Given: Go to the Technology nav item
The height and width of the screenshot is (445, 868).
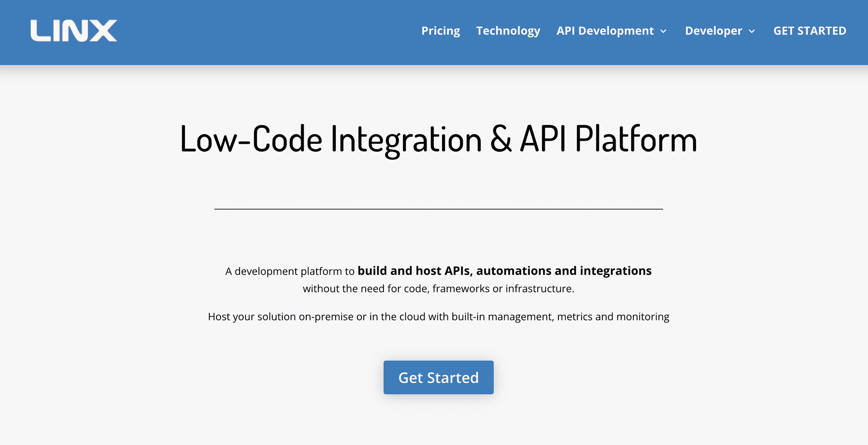Looking at the screenshot, I should tap(508, 31).
